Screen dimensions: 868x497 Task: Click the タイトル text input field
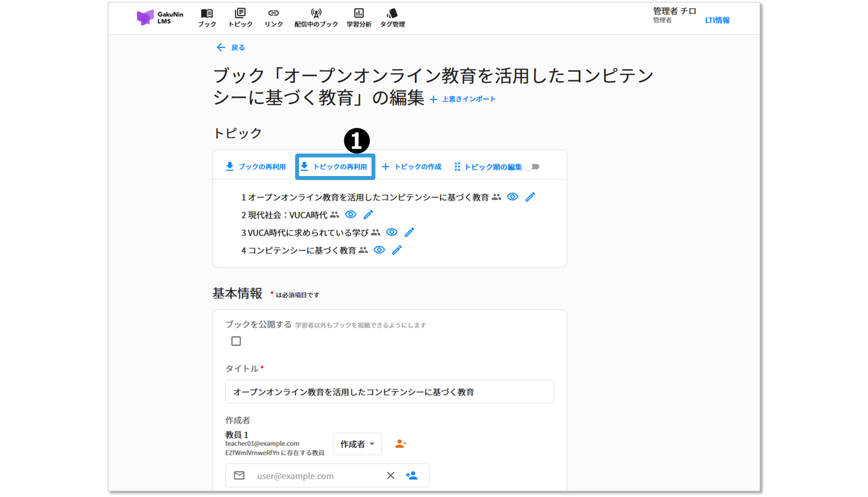[389, 392]
